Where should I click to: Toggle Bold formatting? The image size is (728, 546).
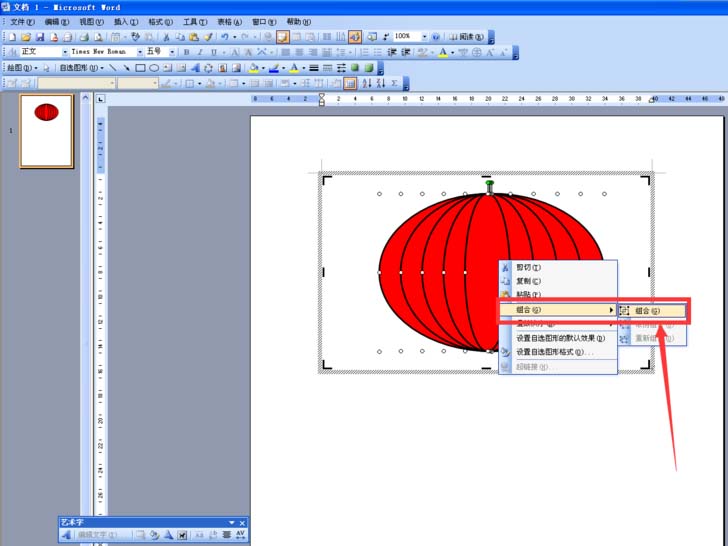pyautogui.click(x=186, y=52)
